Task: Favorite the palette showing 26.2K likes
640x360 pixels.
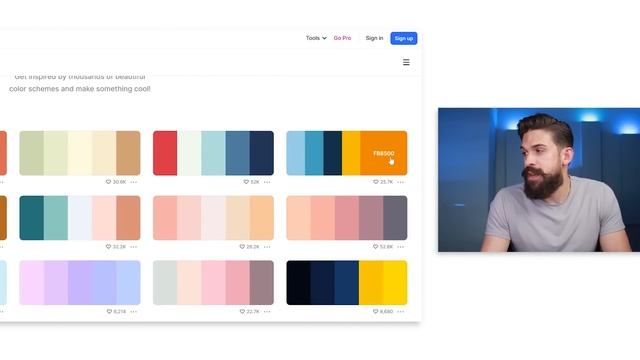Action: coord(242,247)
